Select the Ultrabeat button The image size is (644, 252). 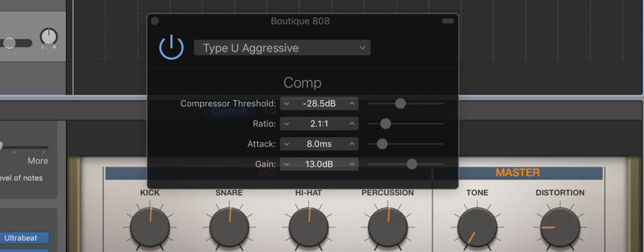pos(20,237)
